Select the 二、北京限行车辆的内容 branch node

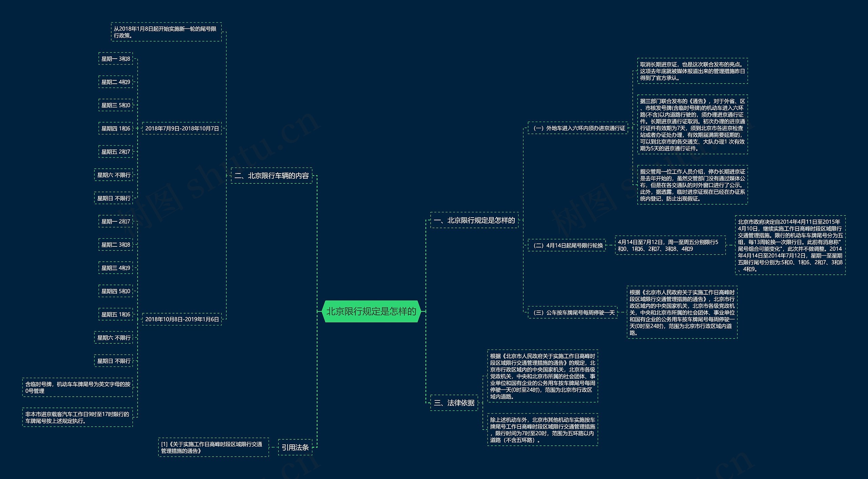click(271, 176)
